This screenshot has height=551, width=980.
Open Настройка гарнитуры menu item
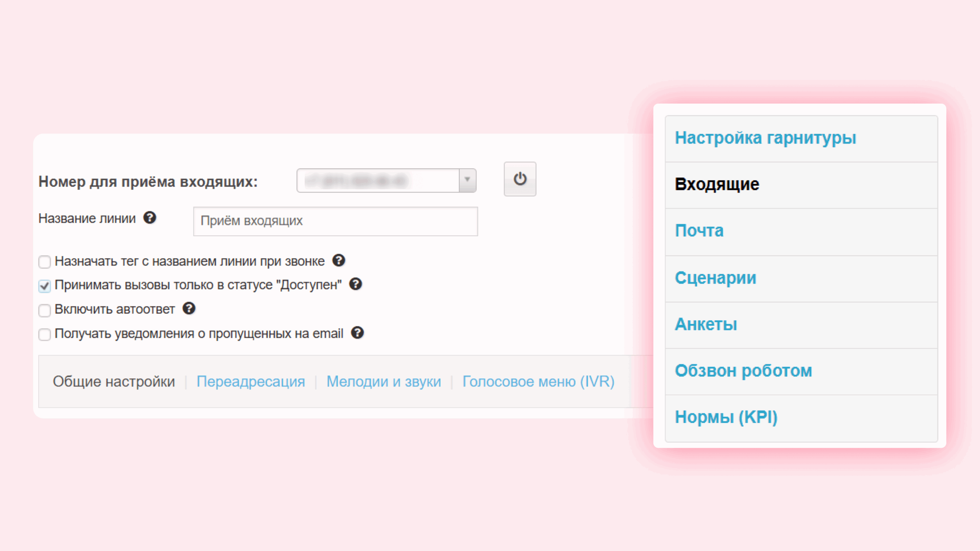click(x=765, y=138)
